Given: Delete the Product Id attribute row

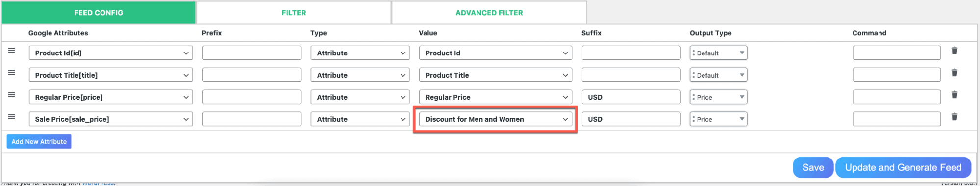Looking at the screenshot, I should click(954, 51).
